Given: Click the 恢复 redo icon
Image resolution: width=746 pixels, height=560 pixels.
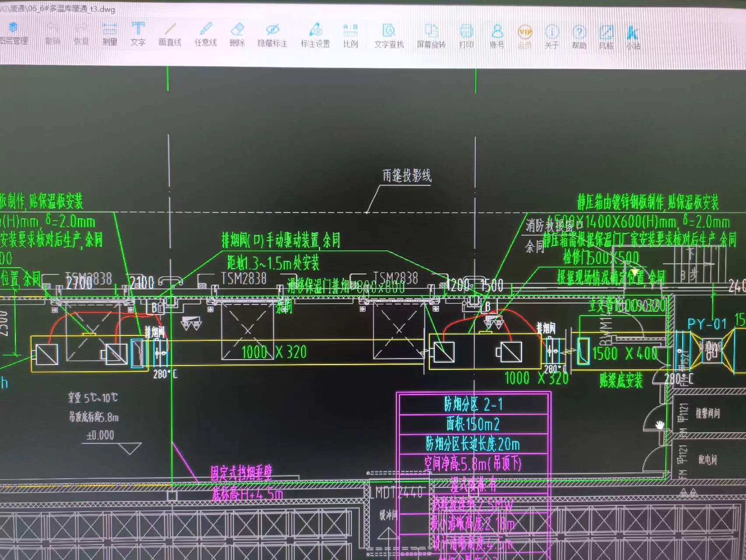Looking at the screenshot, I should [81, 34].
